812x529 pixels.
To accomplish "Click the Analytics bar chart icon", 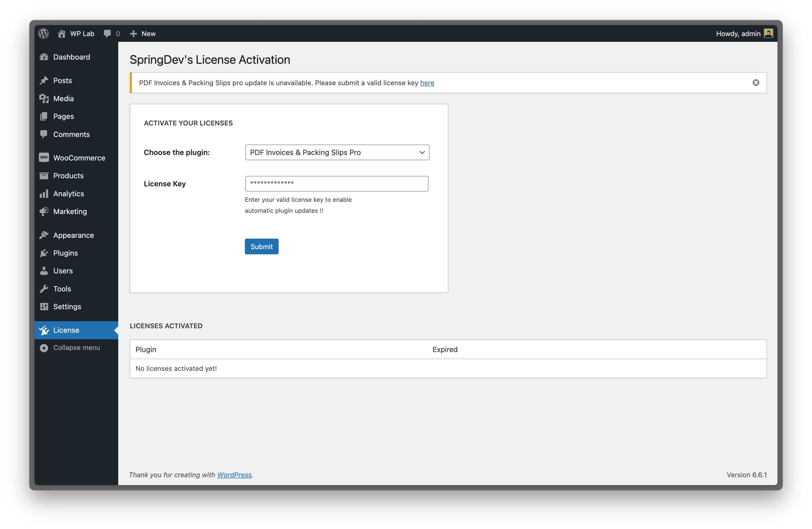I will click(44, 194).
